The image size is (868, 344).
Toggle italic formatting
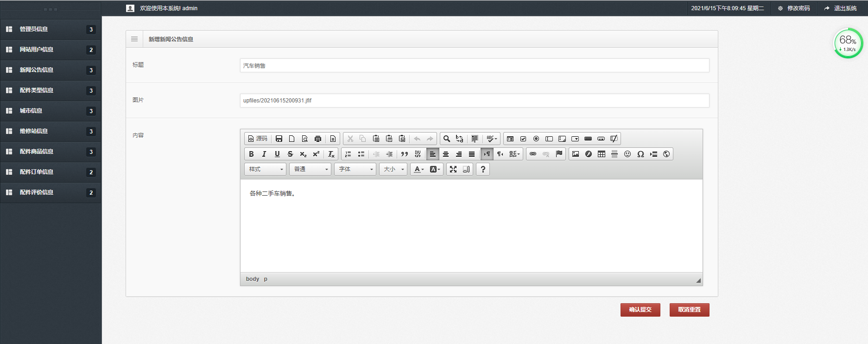(x=264, y=154)
